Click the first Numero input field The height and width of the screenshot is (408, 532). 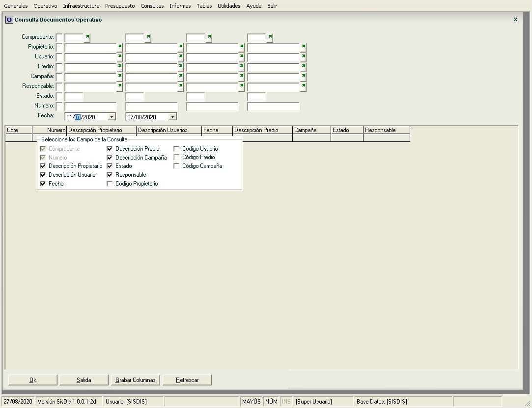pyautogui.click(x=90, y=107)
